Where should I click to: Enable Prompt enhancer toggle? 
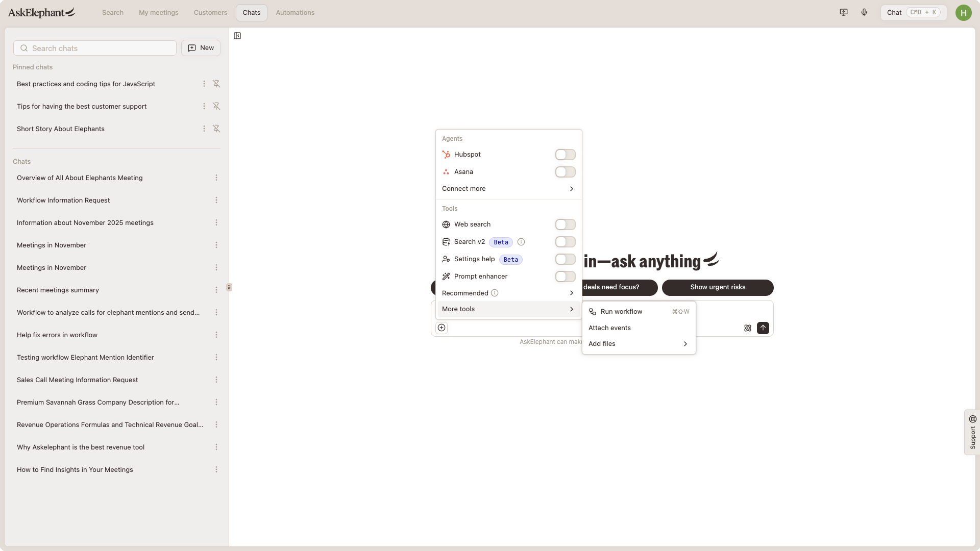point(565,277)
